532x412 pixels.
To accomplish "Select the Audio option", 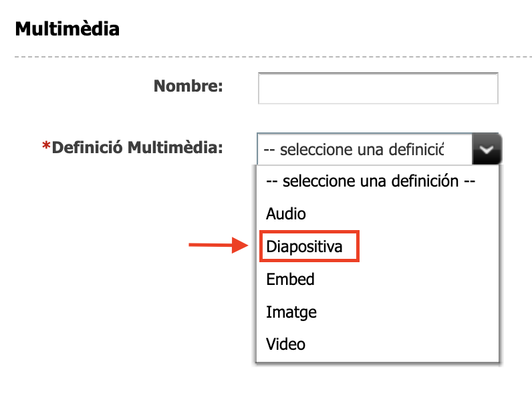I will [286, 214].
